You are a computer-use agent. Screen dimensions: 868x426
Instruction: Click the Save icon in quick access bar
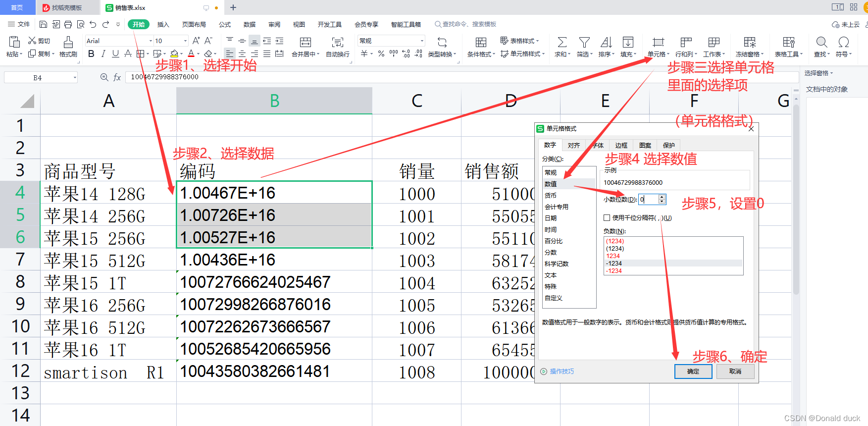(43, 24)
